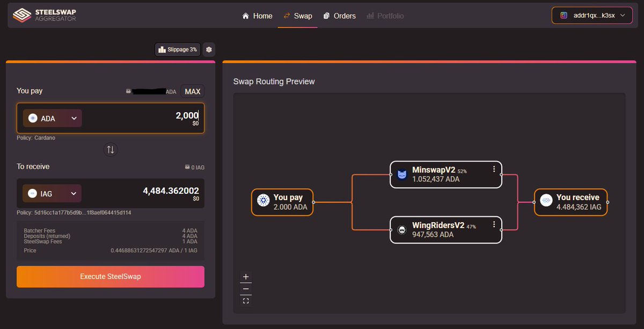Open the Orders tab
Screen dimensions: 644x329
(x=339, y=16)
